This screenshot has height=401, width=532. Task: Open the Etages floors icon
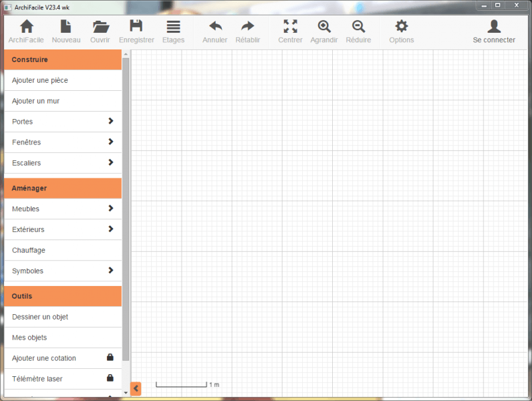(x=173, y=27)
